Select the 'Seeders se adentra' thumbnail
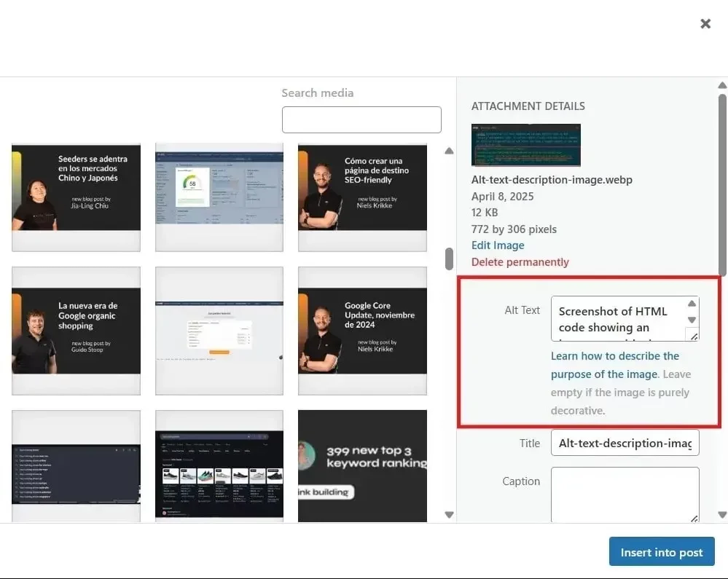728x579 pixels. click(x=76, y=197)
